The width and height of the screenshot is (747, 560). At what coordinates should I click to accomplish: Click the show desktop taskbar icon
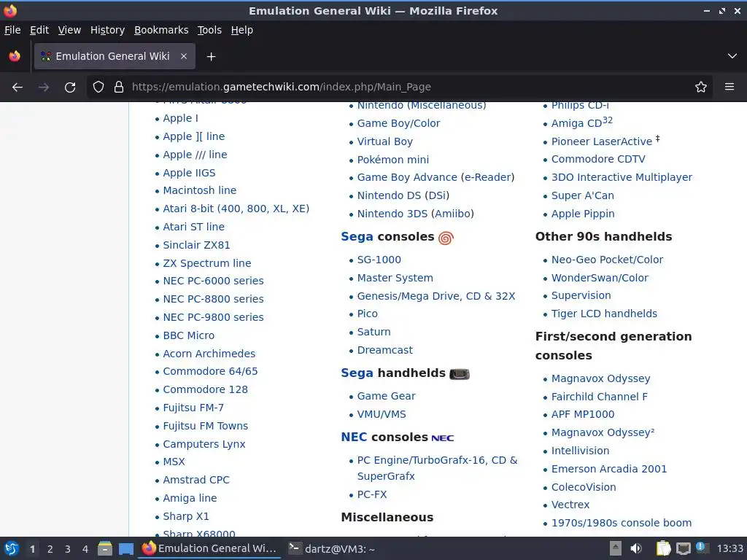point(125,549)
